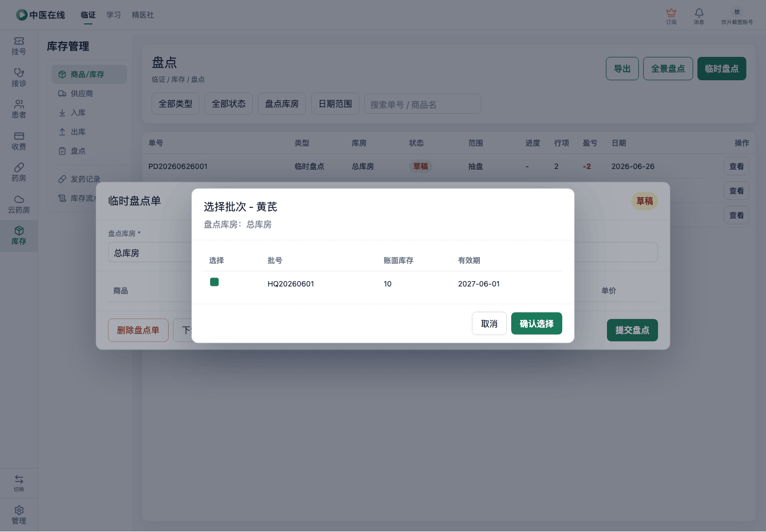Open the 药房 pill sidebar icon
The image size is (766, 532).
point(19,167)
